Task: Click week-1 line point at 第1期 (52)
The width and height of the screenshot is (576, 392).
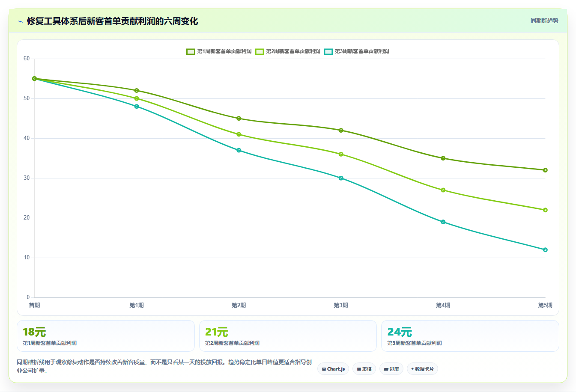Action: 137,91
